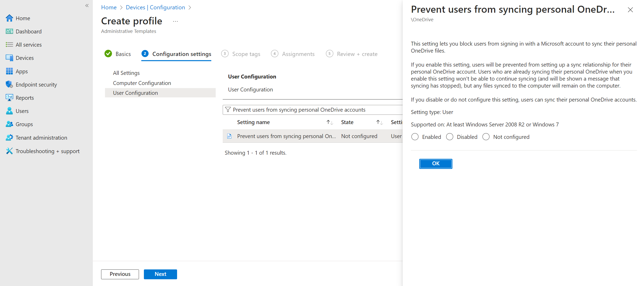Click the Dashboard chart icon
The image size is (644, 286).
9,31
